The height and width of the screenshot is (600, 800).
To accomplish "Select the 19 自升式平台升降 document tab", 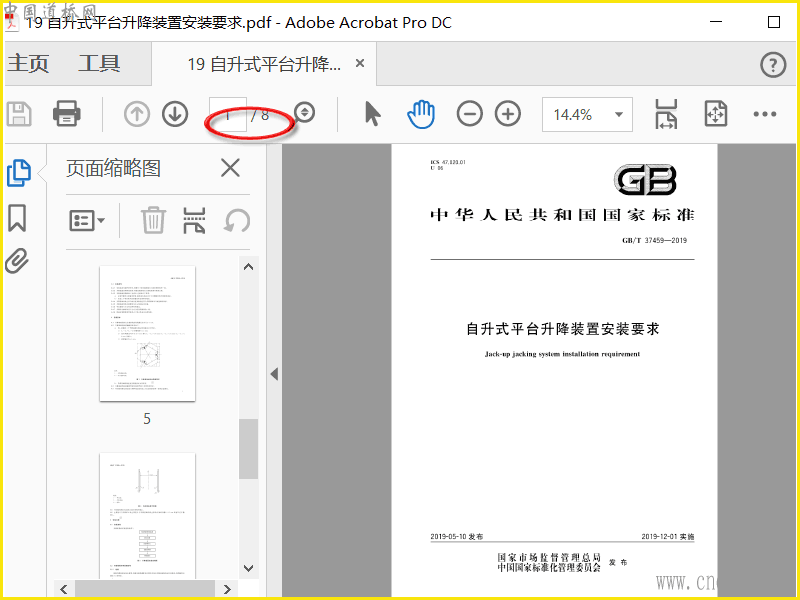I will click(x=264, y=64).
